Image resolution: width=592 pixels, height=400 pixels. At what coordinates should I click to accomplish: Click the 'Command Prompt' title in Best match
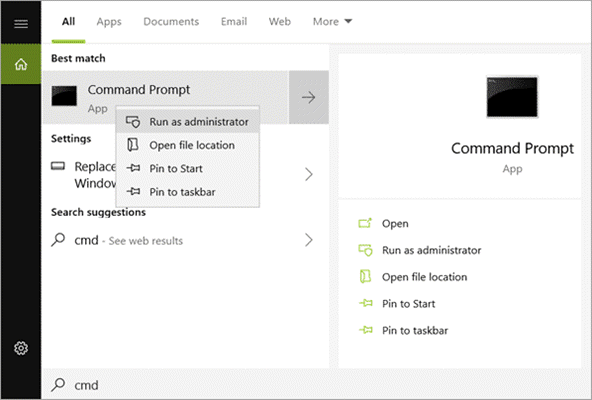(x=139, y=90)
